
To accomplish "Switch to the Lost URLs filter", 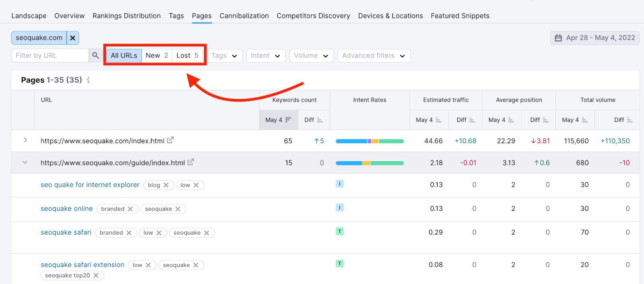I will click(187, 56).
